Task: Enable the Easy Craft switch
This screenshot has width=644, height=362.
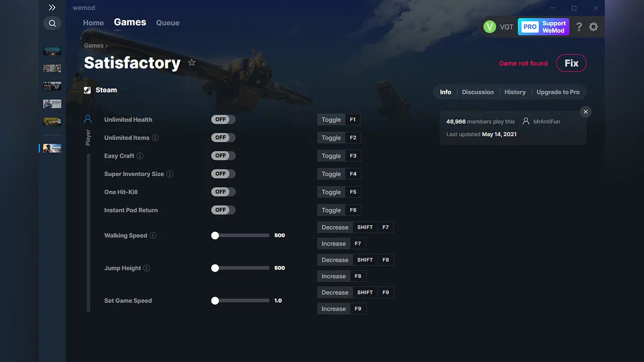Action: 223,156
